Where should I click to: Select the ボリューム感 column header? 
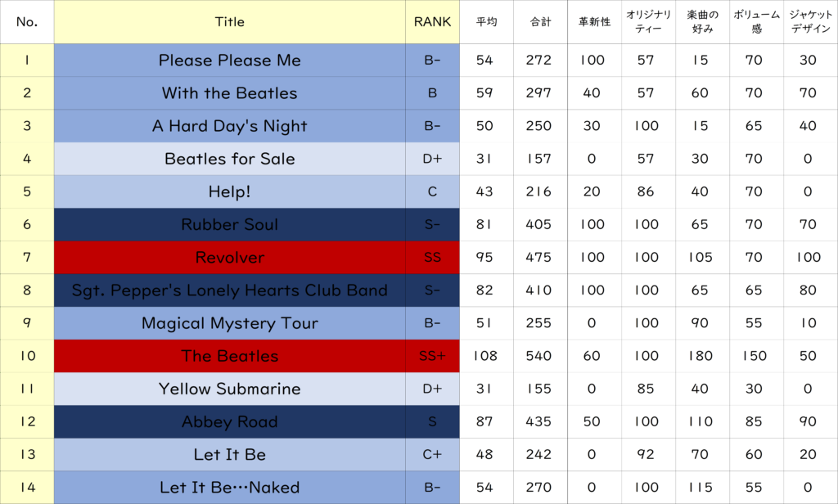754,22
